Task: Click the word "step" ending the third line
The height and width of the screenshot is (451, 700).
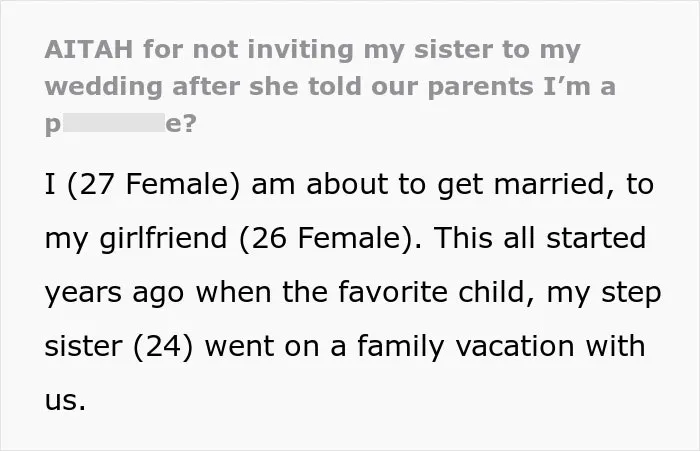Action: pos(631,294)
